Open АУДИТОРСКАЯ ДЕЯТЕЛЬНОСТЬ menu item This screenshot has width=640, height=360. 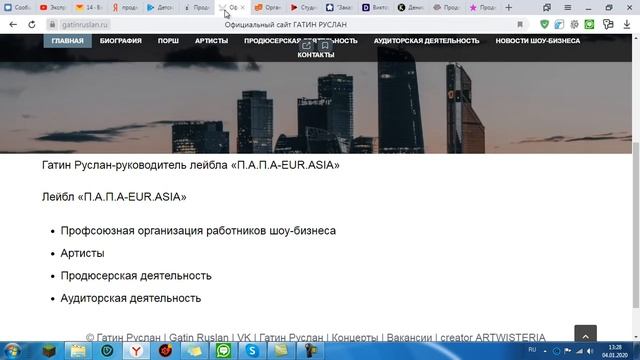coord(427,41)
